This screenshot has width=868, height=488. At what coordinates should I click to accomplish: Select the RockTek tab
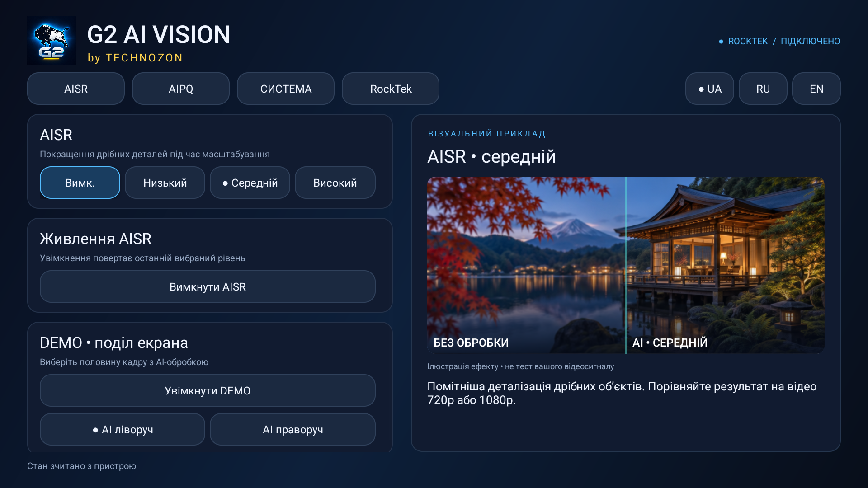(x=391, y=89)
